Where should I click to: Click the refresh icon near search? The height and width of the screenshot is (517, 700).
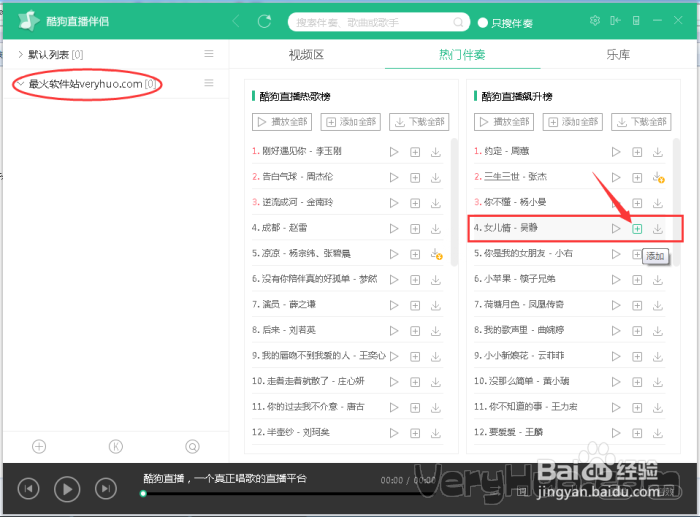[x=264, y=21]
